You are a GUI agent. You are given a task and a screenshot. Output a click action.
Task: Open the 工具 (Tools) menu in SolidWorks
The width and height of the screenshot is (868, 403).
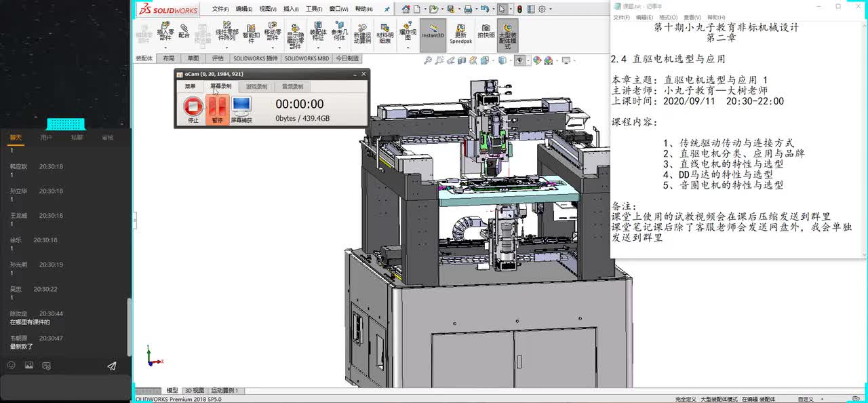313,9
